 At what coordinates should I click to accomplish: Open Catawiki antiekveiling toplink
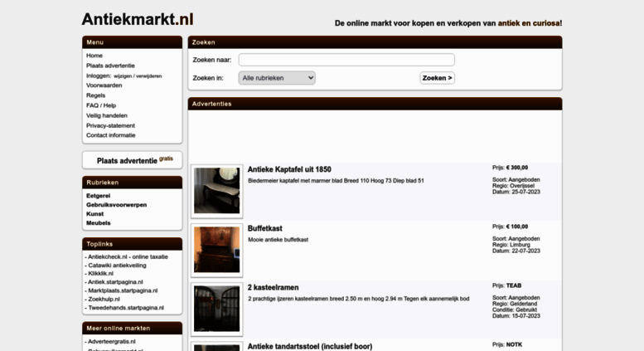[x=117, y=266]
